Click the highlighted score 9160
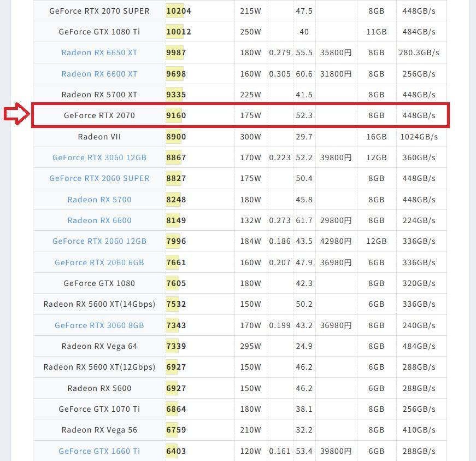The width and height of the screenshot is (476, 461). [x=176, y=115]
